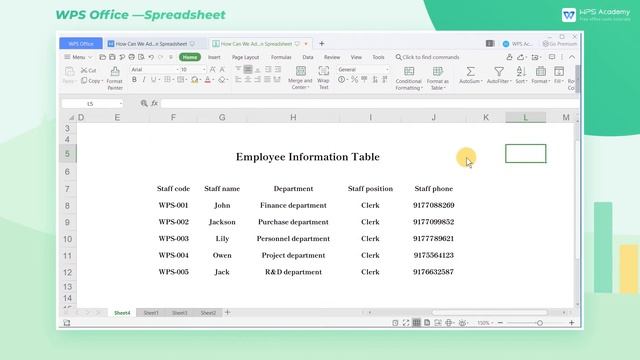Click the Fill tool in ribbon

pos(558,75)
